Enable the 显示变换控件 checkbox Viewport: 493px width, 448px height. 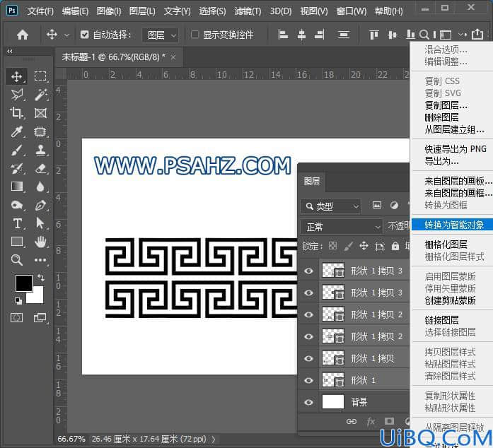195,34
